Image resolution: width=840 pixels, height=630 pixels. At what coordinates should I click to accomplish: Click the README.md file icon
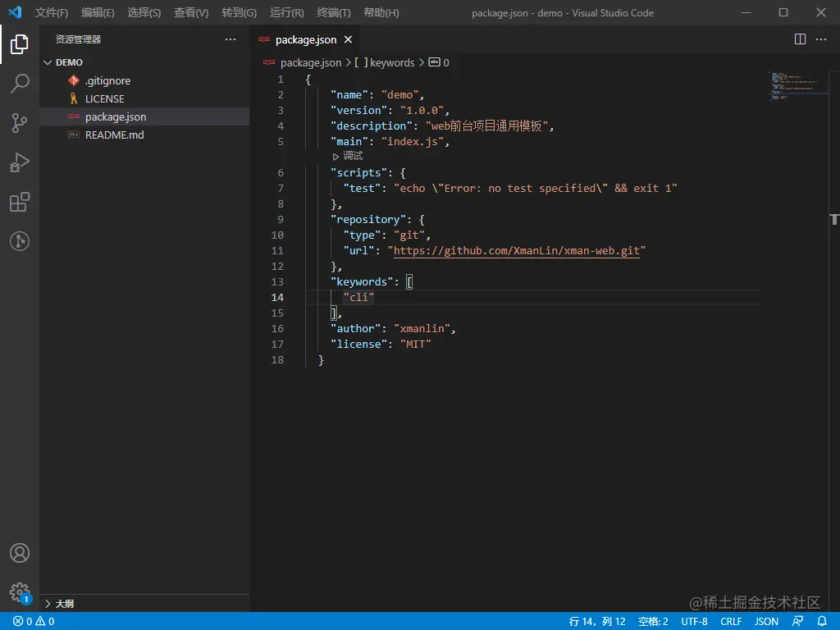click(x=73, y=135)
